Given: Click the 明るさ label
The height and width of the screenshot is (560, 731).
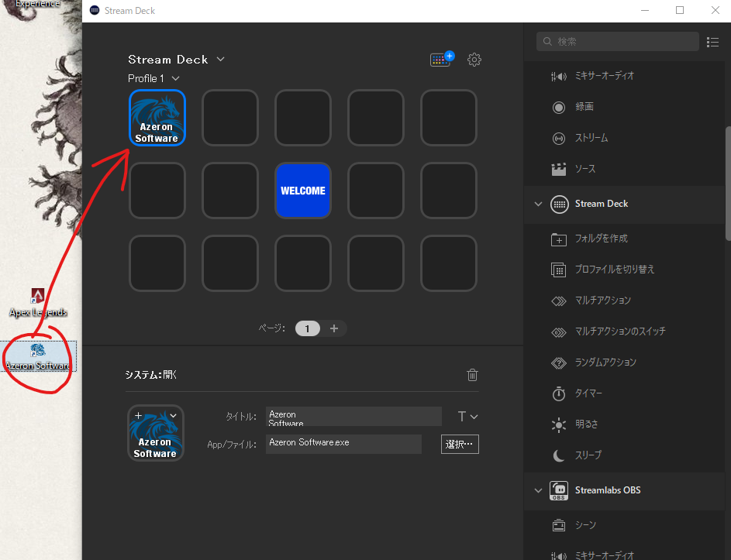Looking at the screenshot, I should coord(587,424).
